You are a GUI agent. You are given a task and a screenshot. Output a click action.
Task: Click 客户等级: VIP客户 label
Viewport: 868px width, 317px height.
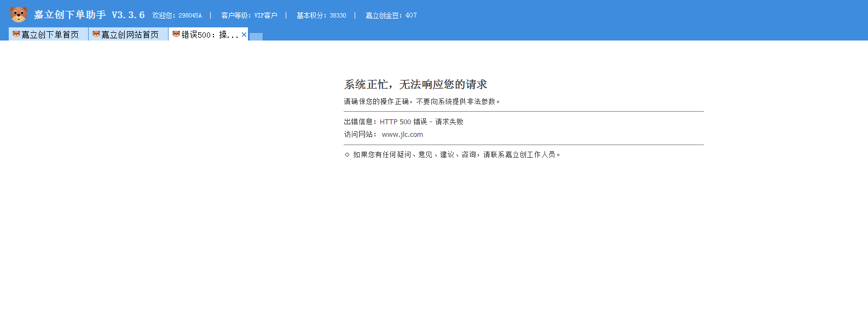pyautogui.click(x=249, y=15)
